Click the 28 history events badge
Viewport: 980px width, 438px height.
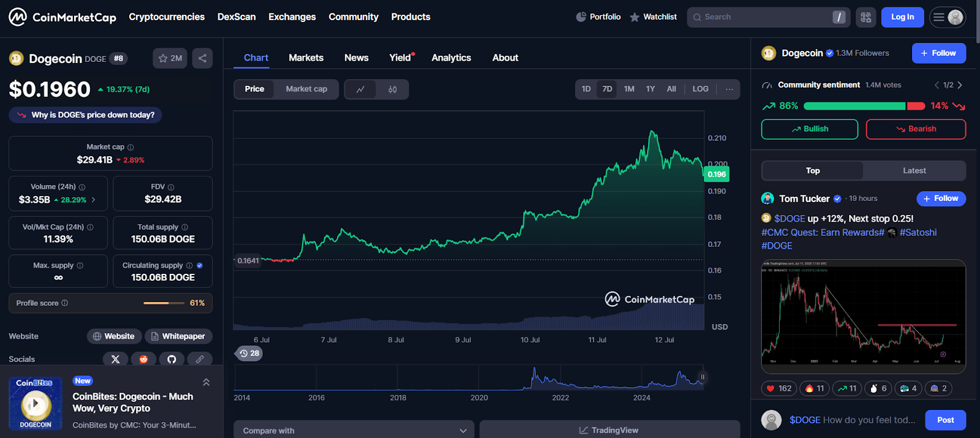tap(249, 353)
